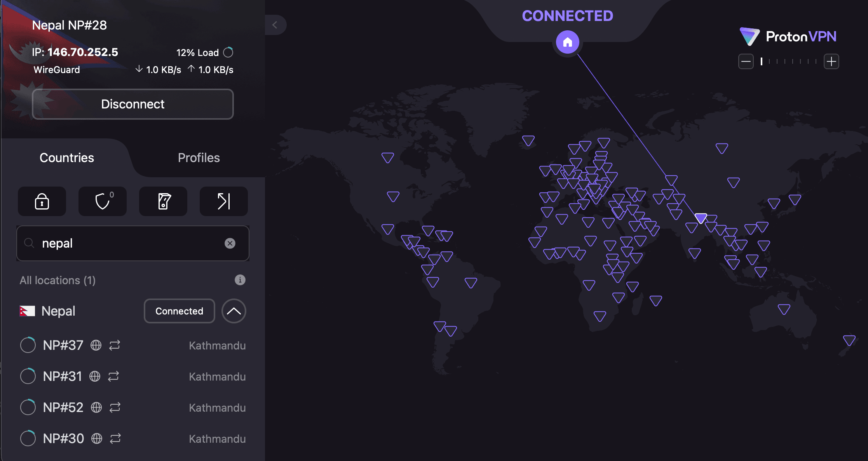Image resolution: width=868 pixels, height=461 pixels.
Task: Zoom out the map with minus
Action: click(x=746, y=61)
